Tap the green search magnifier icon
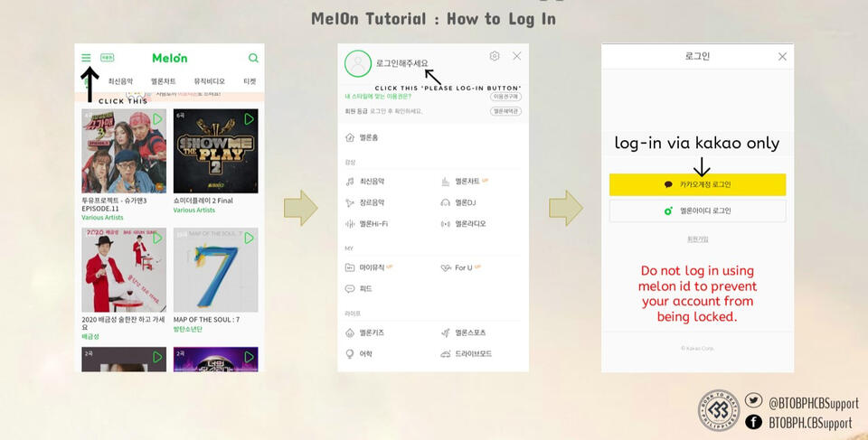Viewport: 868px width, 440px height. [253, 58]
